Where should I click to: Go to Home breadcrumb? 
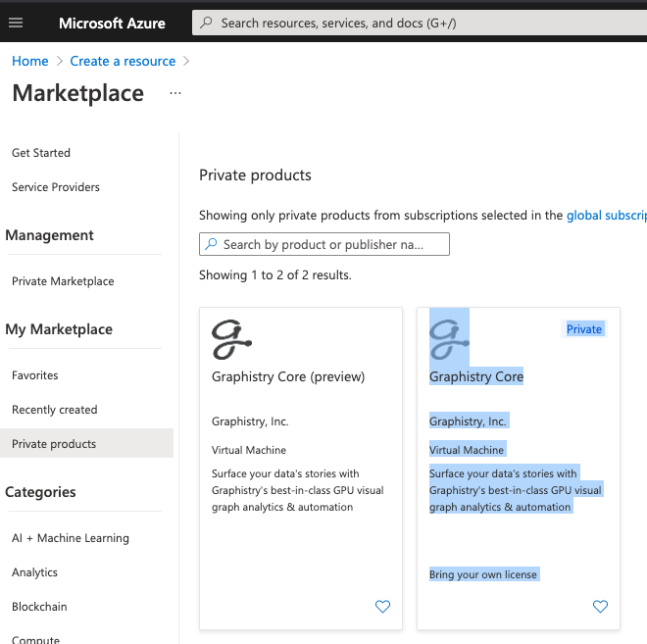[30, 61]
